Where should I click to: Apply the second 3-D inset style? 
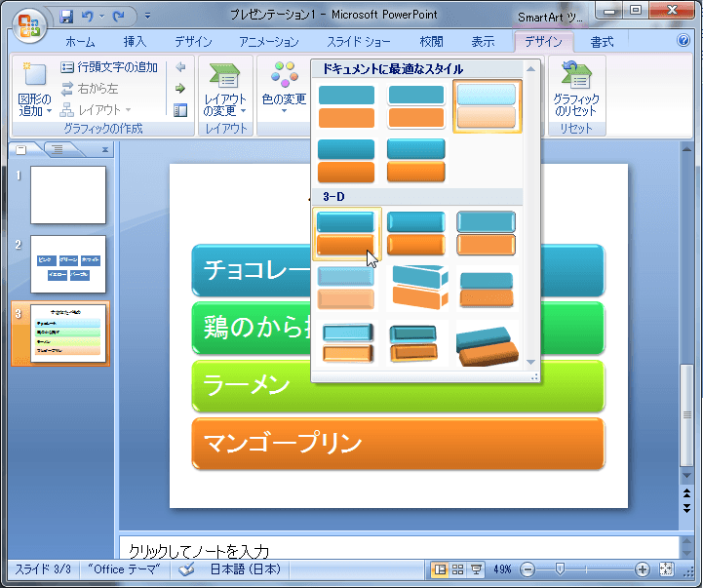tap(416, 234)
